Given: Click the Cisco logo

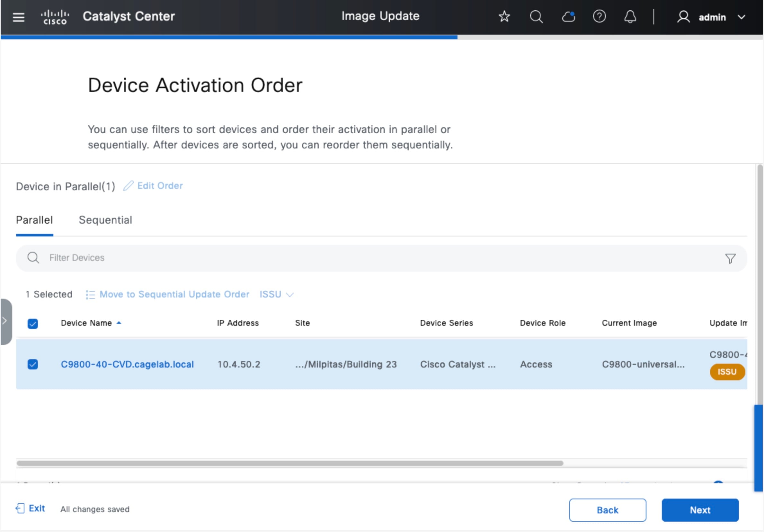Looking at the screenshot, I should click(x=55, y=17).
